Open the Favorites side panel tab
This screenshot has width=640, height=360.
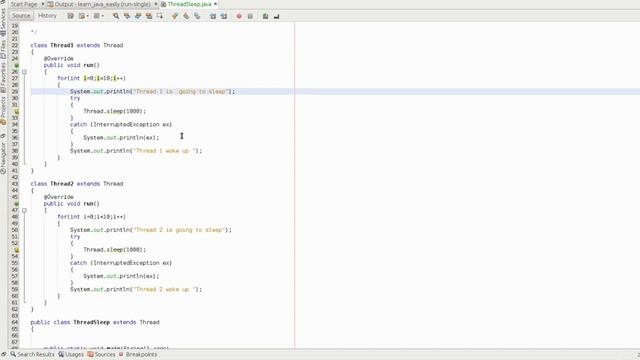3,77
